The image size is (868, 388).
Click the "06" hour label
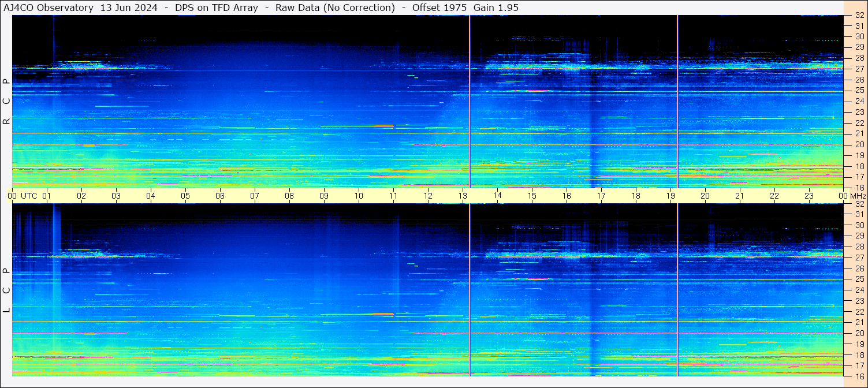pos(220,196)
